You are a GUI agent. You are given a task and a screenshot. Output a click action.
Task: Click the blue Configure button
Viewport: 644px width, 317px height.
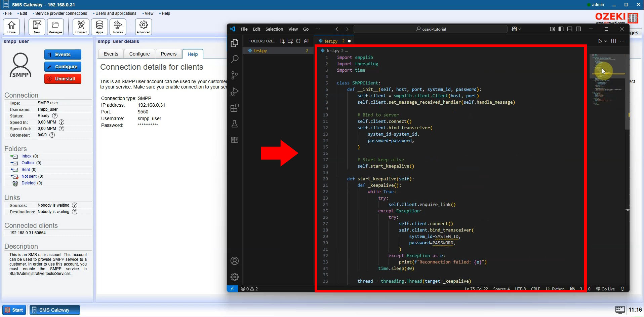pos(63,67)
